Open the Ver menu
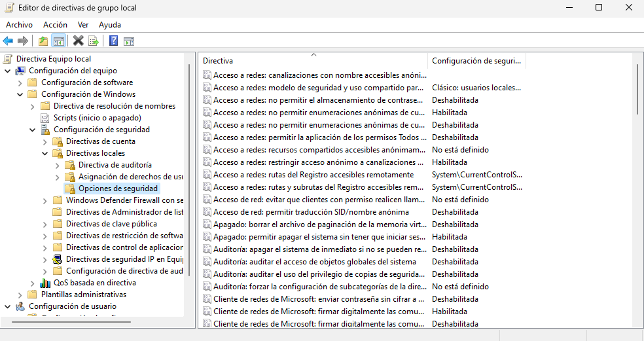This screenshot has height=341, width=644. click(83, 24)
